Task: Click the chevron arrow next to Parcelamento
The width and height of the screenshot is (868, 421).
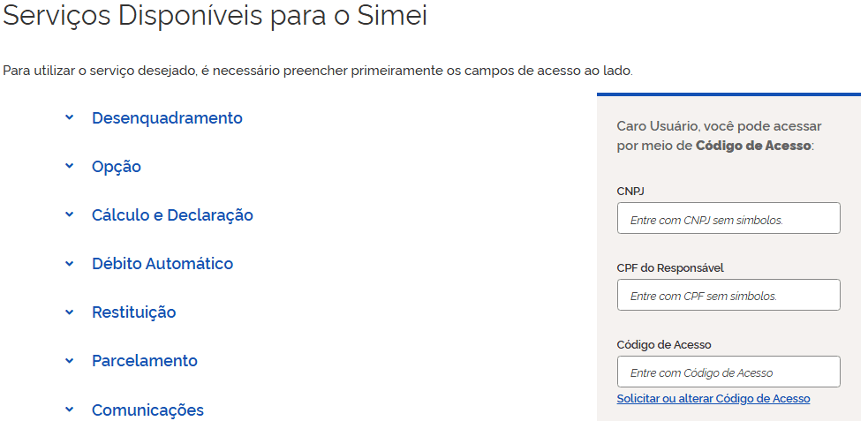Action: click(69, 360)
